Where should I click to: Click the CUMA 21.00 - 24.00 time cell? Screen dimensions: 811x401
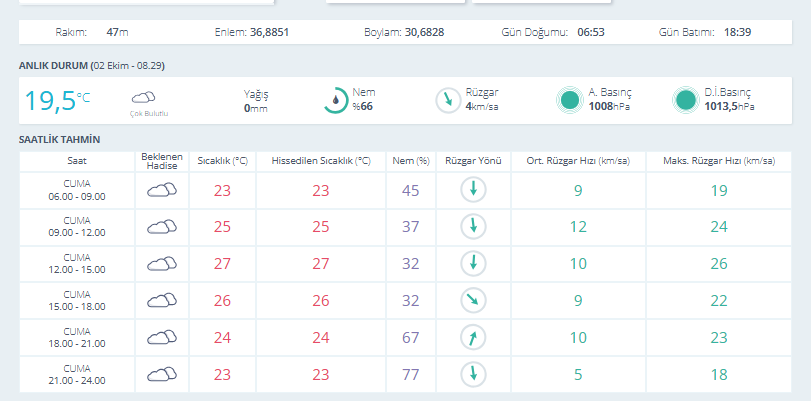pos(77,374)
